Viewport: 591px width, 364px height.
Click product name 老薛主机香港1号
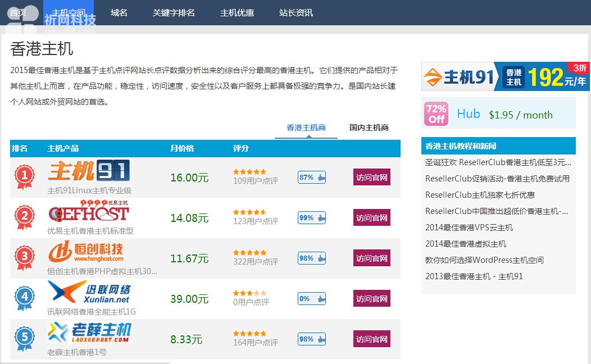[x=77, y=352]
